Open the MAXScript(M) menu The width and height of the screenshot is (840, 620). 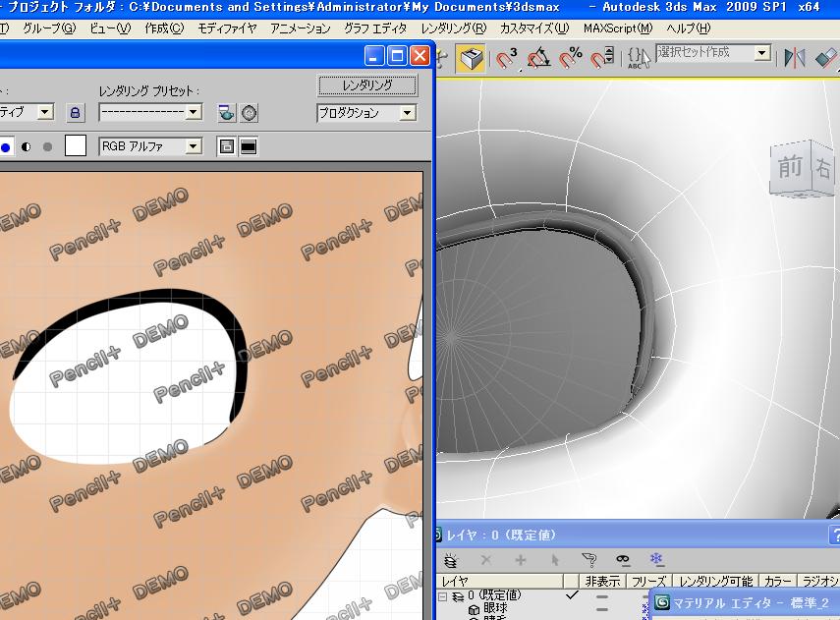618,28
